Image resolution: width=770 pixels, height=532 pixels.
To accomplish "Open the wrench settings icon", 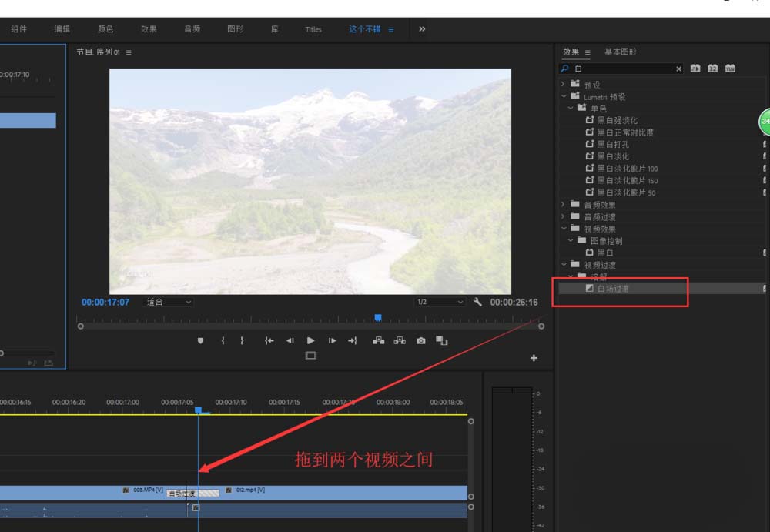I will click(477, 302).
